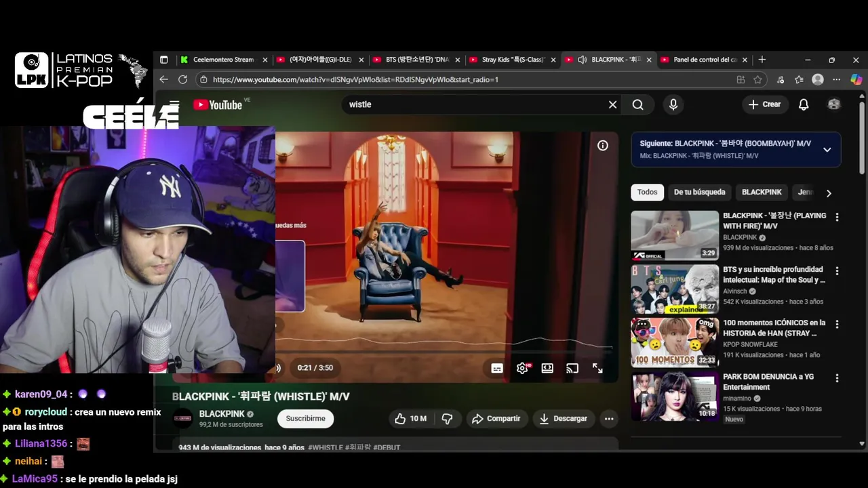This screenshot has height=488, width=868.
Task: Click the Crear button
Action: click(x=764, y=104)
